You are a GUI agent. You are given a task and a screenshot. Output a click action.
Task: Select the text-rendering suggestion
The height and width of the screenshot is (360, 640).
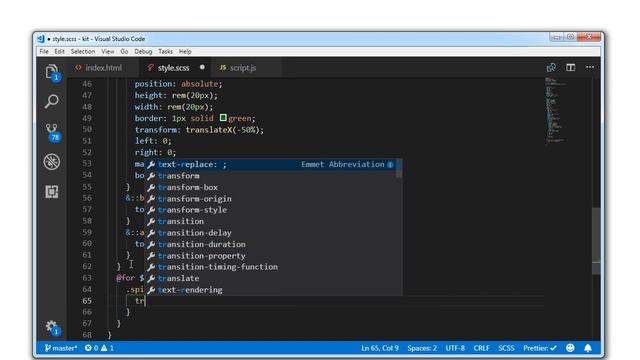[x=270, y=290]
